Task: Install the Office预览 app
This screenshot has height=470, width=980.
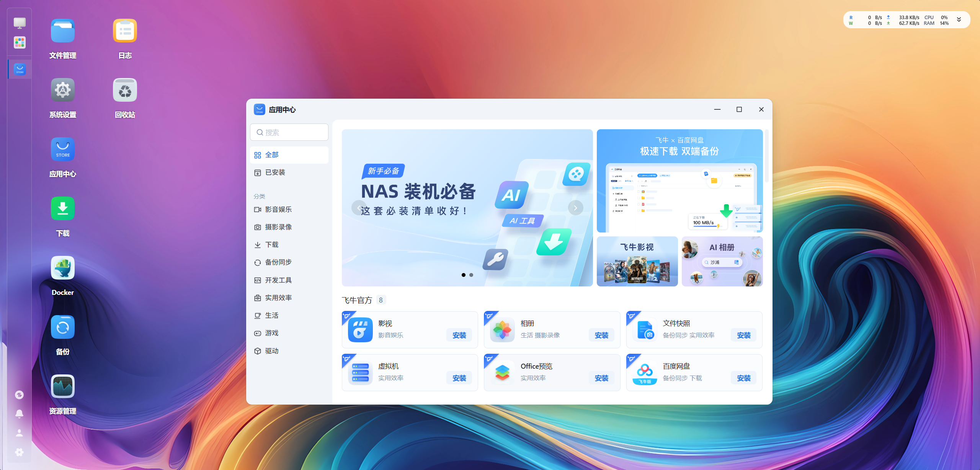Action: [601, 378]
